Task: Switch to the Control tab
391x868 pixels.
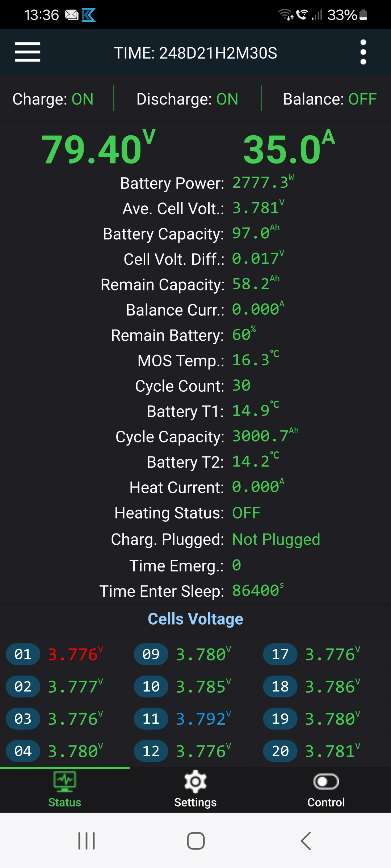Action: [x=326, y=802]
